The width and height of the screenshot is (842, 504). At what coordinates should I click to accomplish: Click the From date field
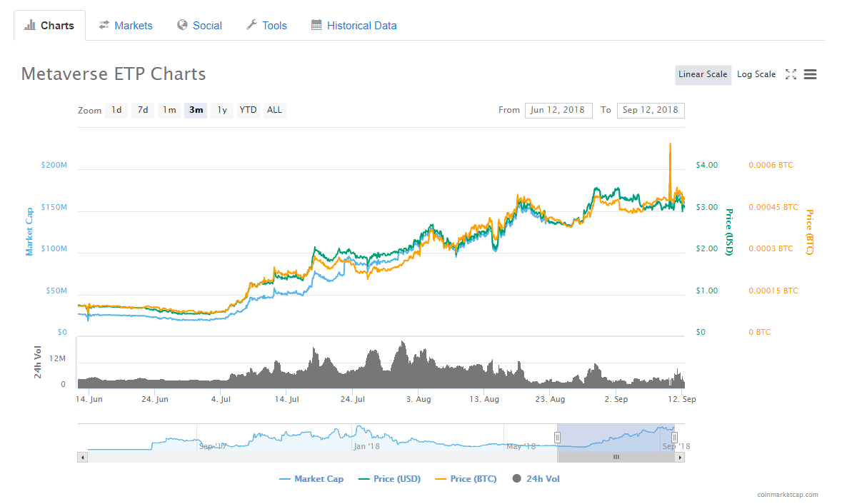(558, 110)
